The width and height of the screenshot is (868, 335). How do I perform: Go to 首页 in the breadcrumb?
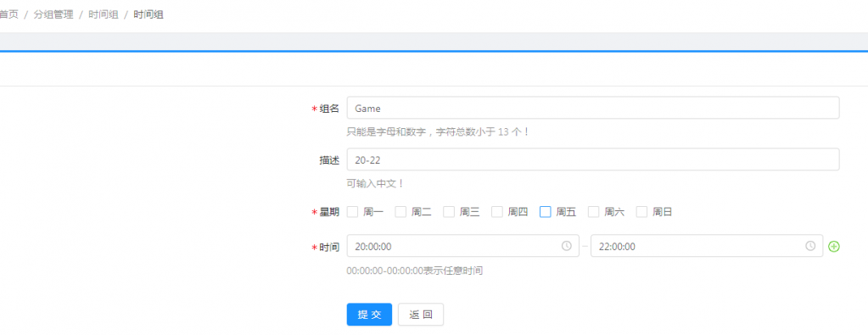tap(8, 15)
